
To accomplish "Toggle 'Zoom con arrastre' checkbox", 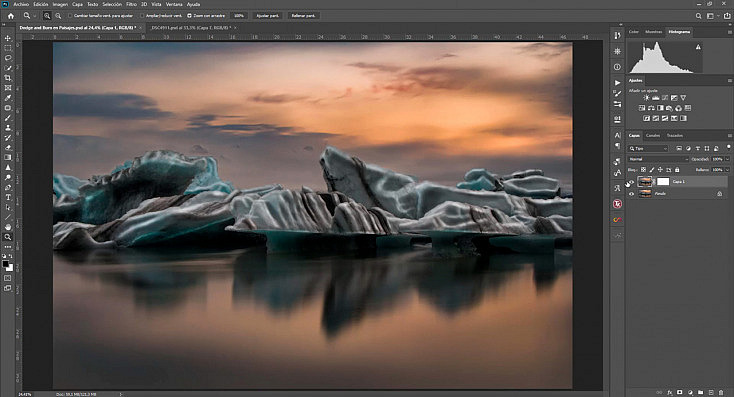I will (189, 16).
